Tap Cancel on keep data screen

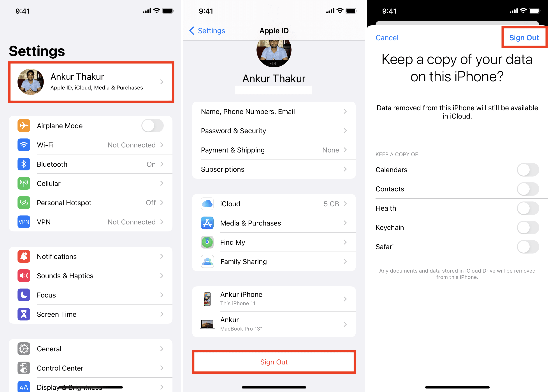tap(387, 38)
